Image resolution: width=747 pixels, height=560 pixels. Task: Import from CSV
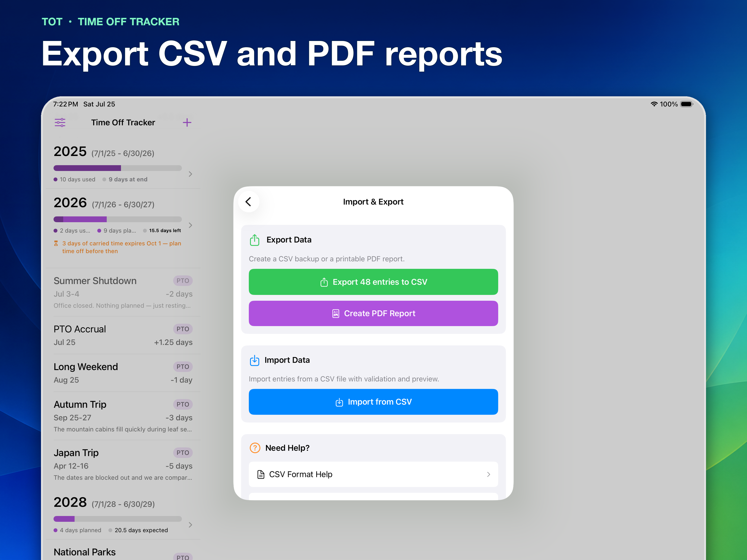[373, 402]
